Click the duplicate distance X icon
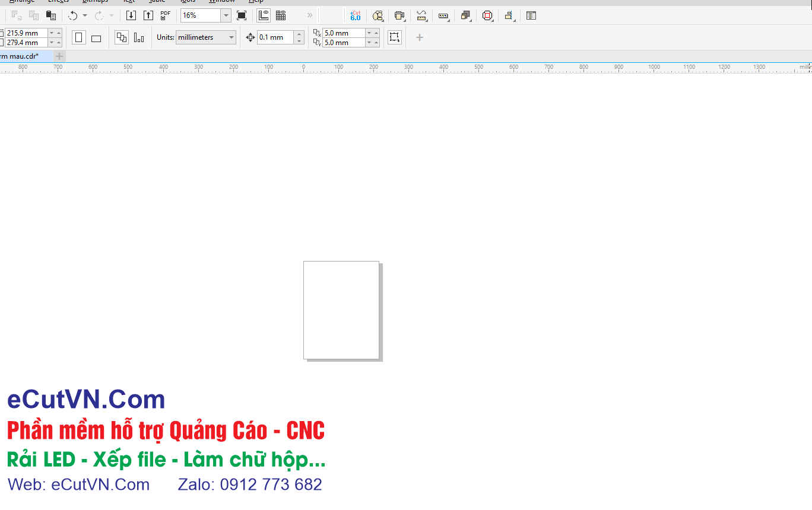 click(x=317, y=33)
